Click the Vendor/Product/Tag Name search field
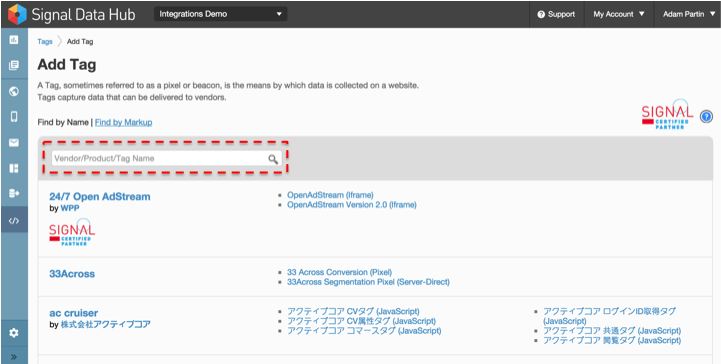The height and width of the screenshot is (364, 721). [166, 158]
